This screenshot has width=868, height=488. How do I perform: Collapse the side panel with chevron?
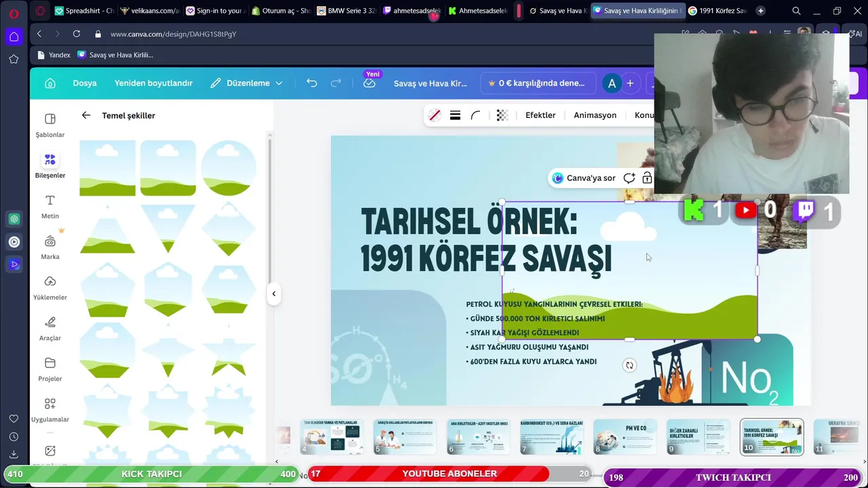[274, 293]
